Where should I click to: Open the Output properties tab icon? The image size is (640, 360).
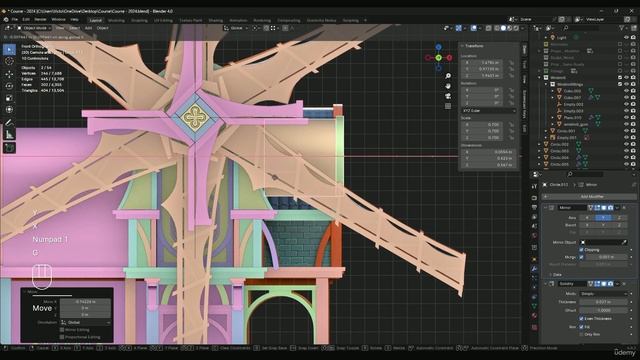click(534, 208)
